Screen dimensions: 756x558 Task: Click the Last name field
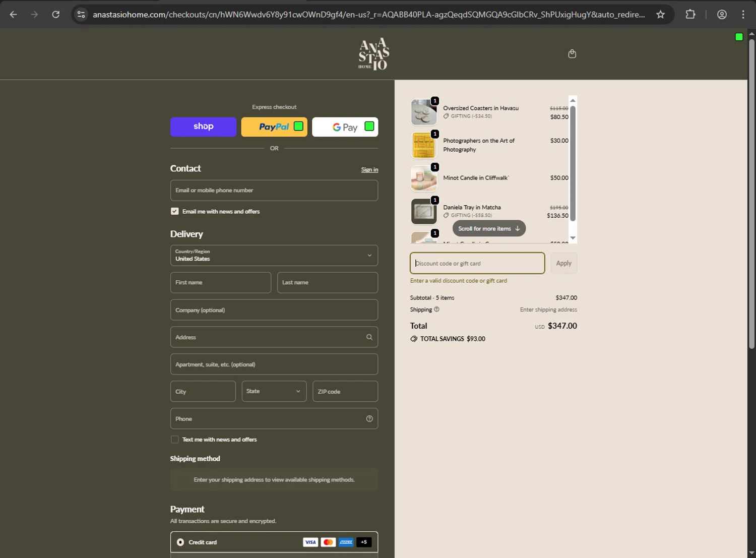[328, 283]
